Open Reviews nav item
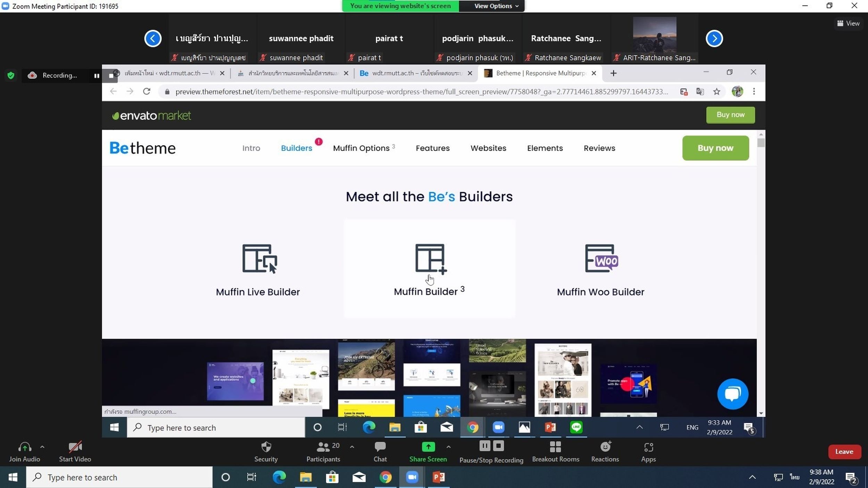 click(x=599, y=148)
